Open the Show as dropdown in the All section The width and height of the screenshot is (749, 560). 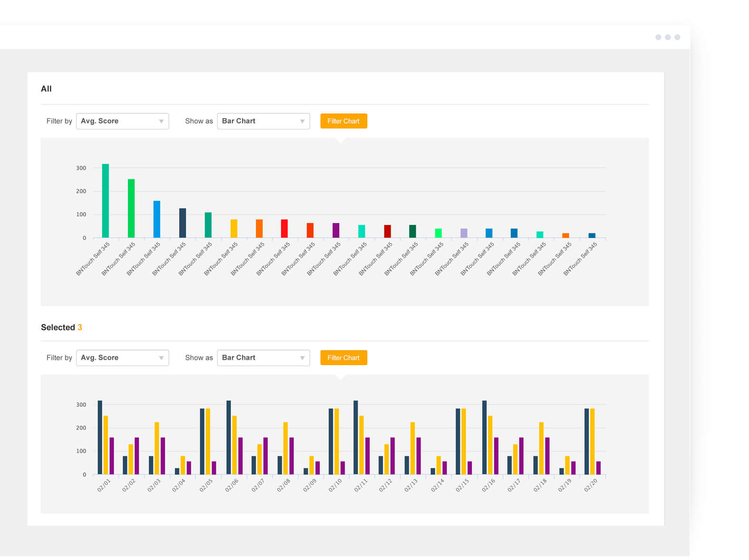[x=263, y=121]
